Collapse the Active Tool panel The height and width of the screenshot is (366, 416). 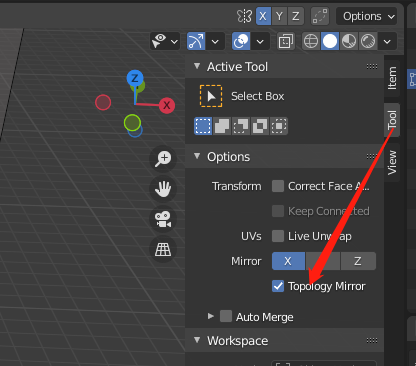pyautogui.click(x=197, y=66)
